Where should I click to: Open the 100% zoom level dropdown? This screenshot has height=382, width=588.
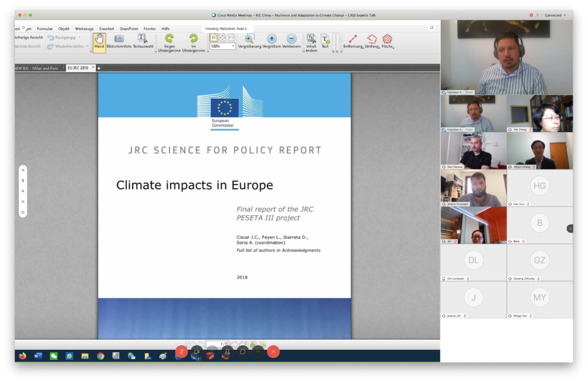233,46
